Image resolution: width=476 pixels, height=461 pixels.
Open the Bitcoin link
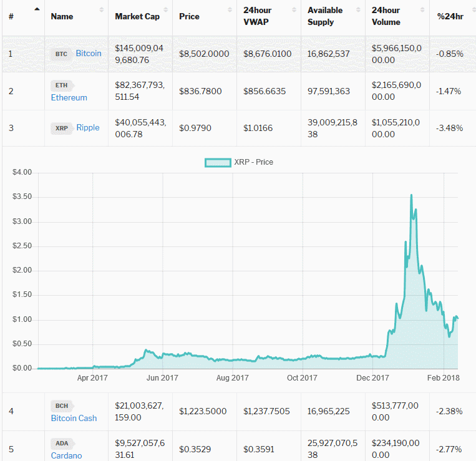[x=89, y=54]
